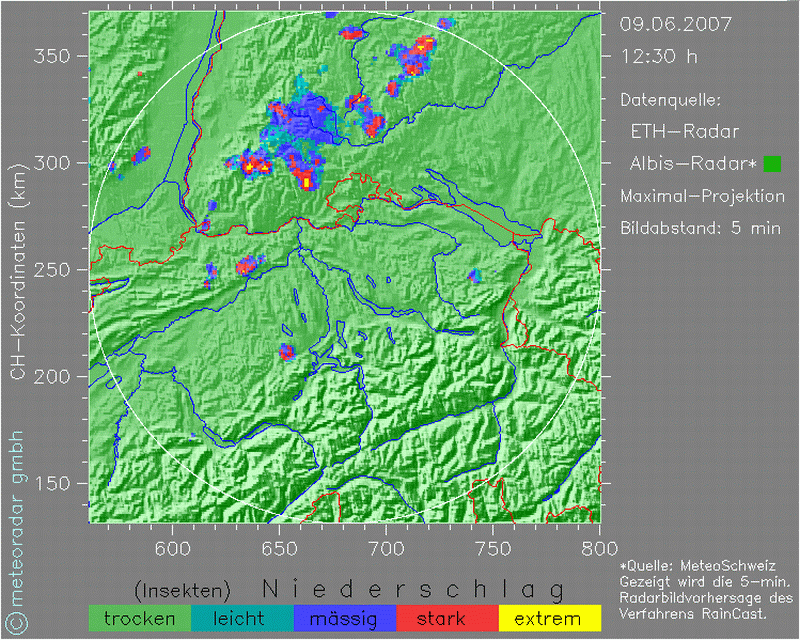Click the 'trocken' green legend swatch
Viewport: 800px width, 640px height.
(x=140, y=619)
